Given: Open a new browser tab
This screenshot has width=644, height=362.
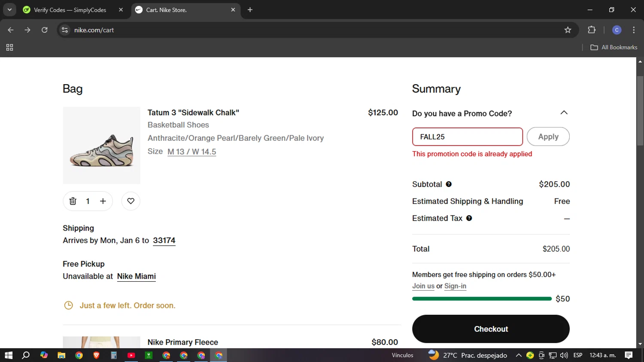Looking at the screenshot, I should tap(250, 10).
